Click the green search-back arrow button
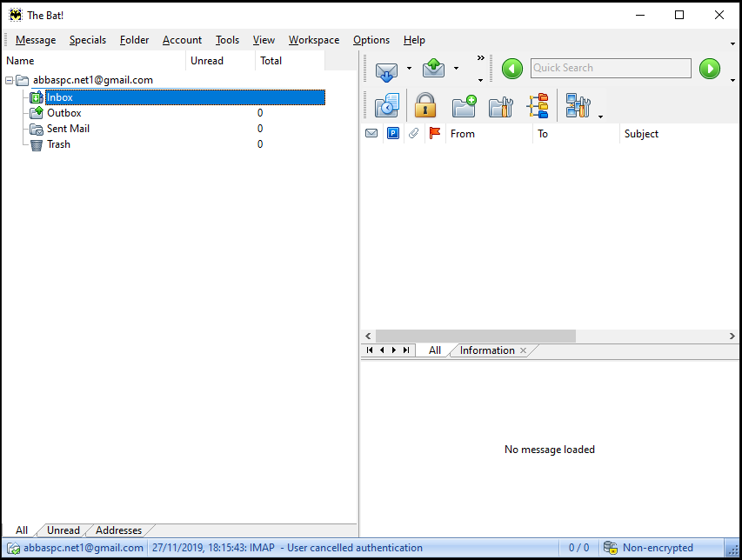742x560 pixels. [512, 69]
